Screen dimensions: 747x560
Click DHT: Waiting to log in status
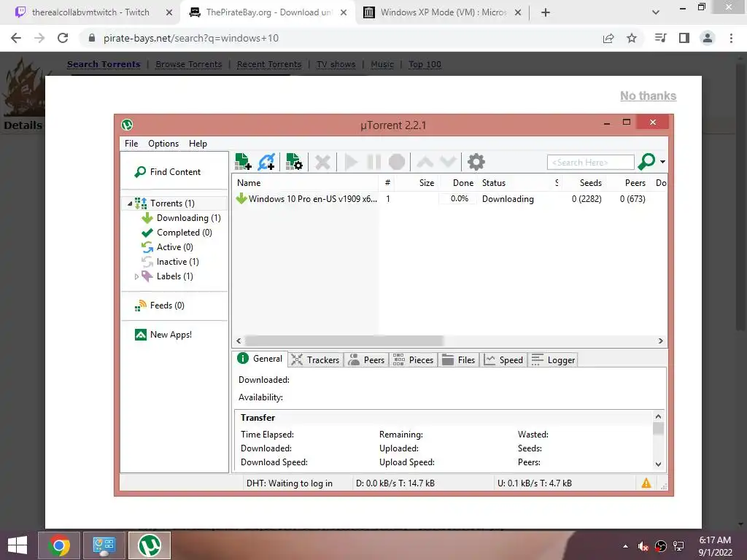coord(289,483)
